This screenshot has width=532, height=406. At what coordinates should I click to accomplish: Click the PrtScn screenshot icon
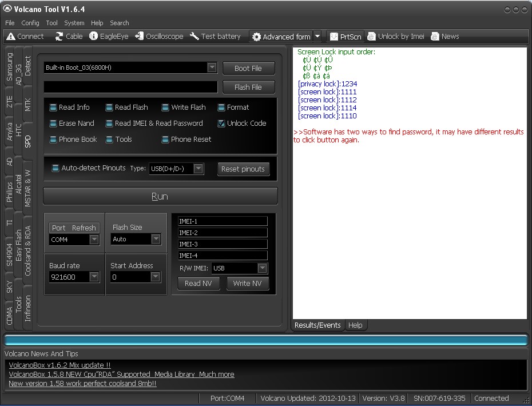[334, 37]
